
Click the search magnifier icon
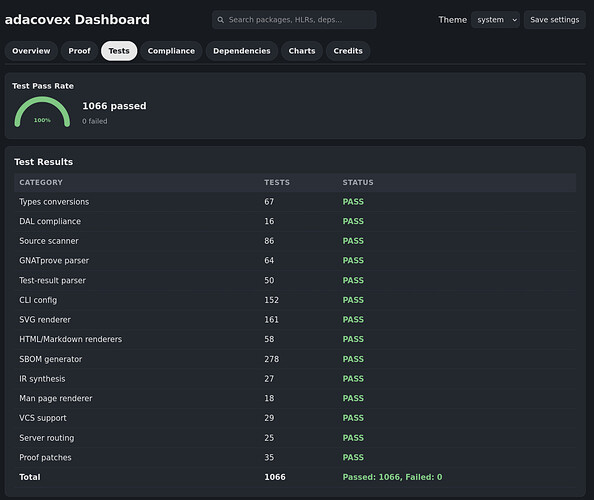click(x=220, y=20)
